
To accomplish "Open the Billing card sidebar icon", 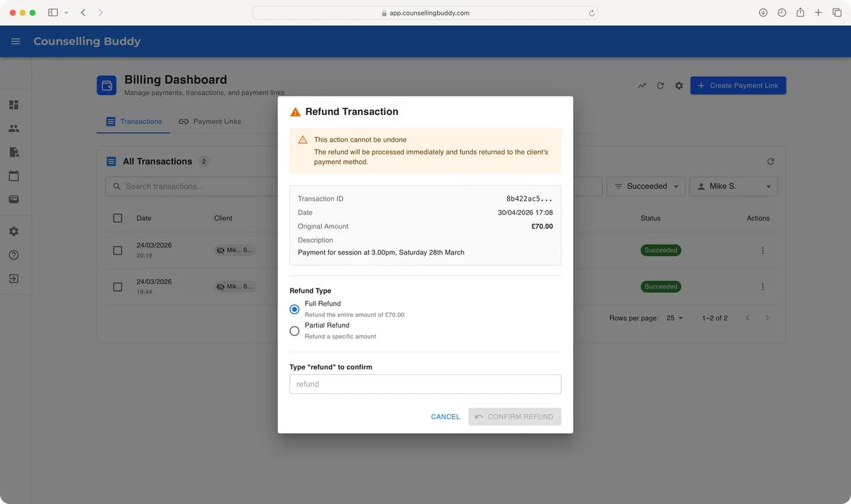I will [x=13, y=199].
